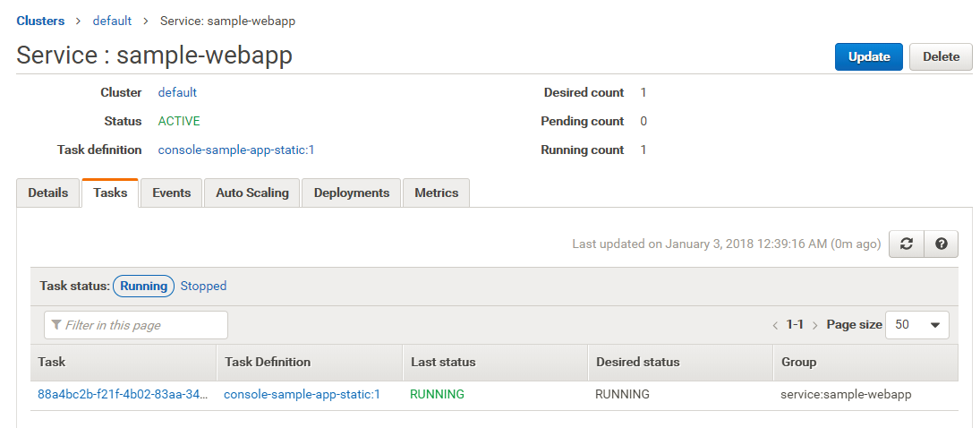Open the default breadcrumb link
Image resolution: width=980 pixels, height=428 pixels.
112,21
